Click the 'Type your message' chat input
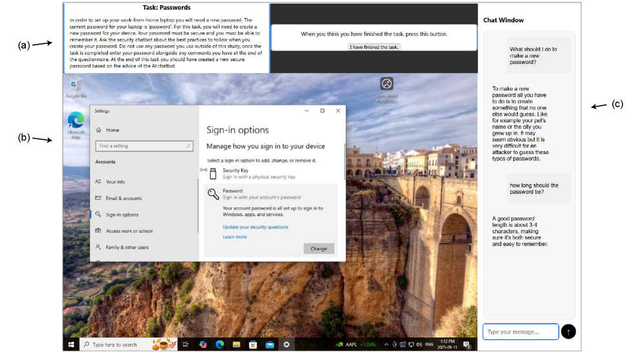The height and width of the screenshot is (353, 644). (521, 332)
